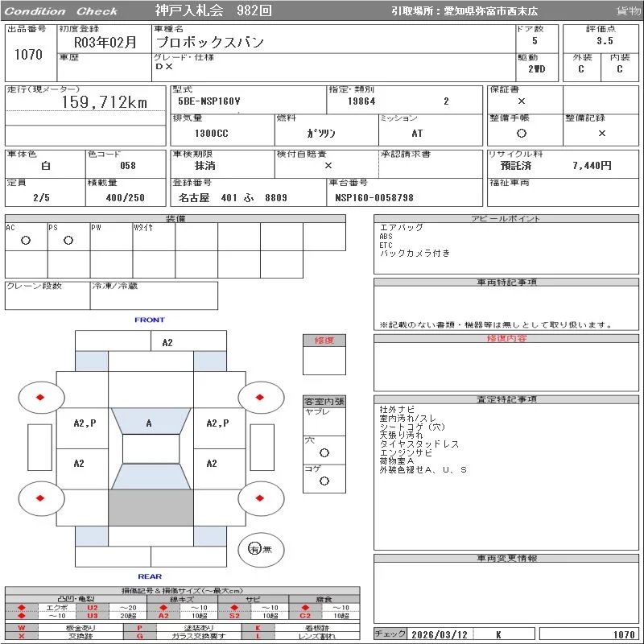
Task: Select the rear-right wheel marker on diagram
Action: 261,497
